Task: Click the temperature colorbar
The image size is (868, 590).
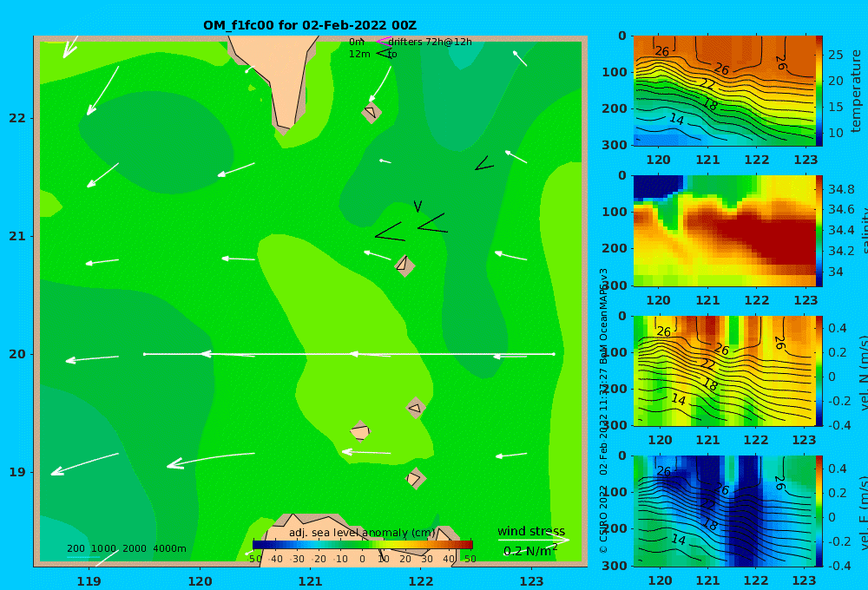Action: coord(819,91)
